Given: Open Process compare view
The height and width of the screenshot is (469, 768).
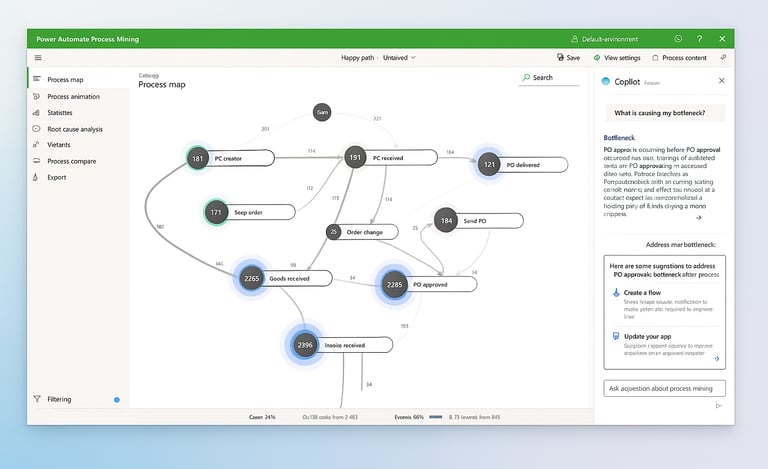Looking at the screenshot, I should [72, 161].
